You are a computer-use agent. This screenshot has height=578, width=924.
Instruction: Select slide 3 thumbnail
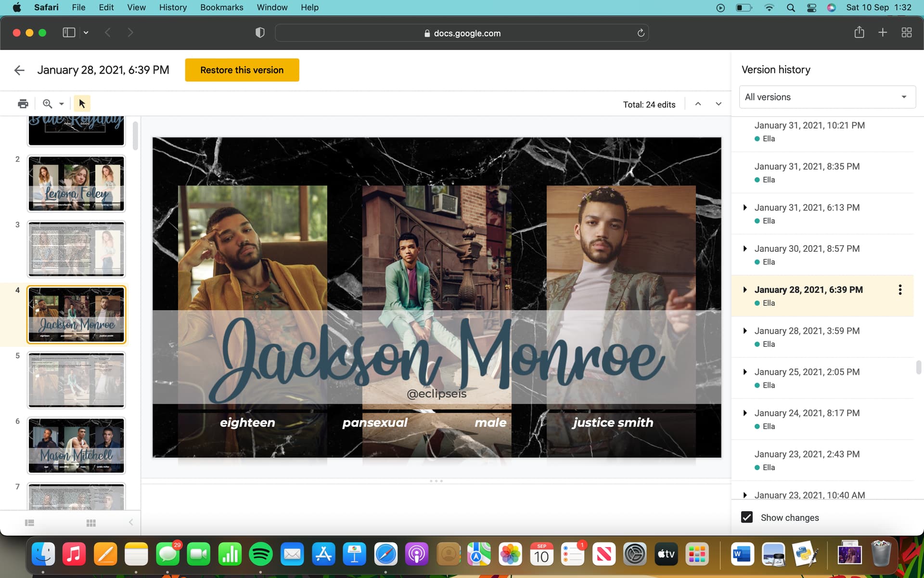pos(76,249)
